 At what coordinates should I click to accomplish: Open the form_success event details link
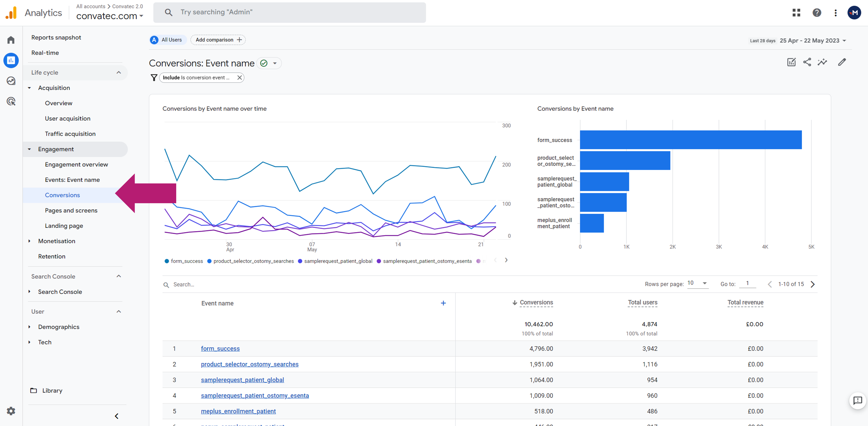(220, 349)
